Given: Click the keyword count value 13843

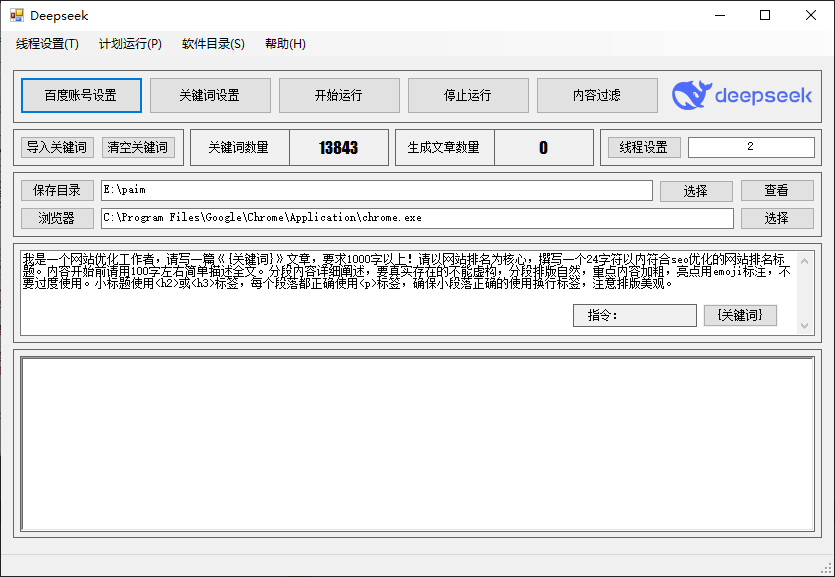Looking at the screenshot, I should [339, 147].
